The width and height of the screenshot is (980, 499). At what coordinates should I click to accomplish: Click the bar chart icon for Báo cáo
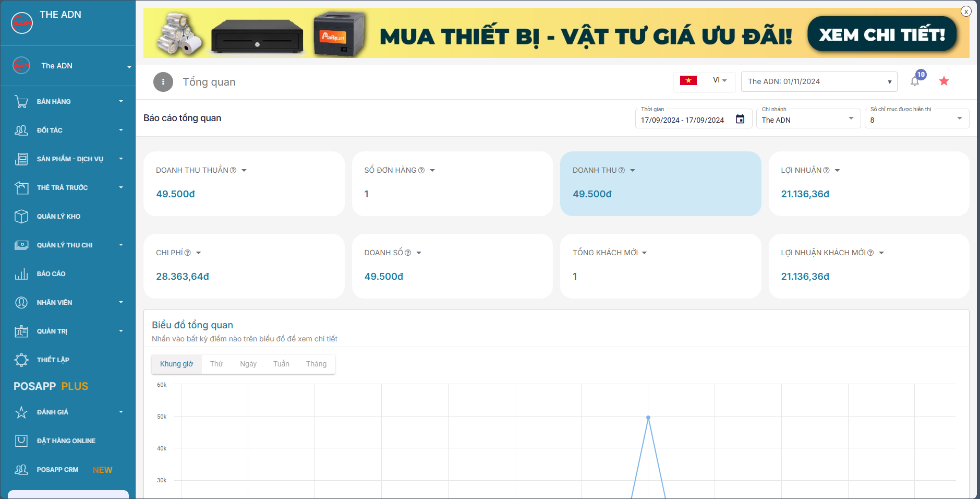coord(21,274)
